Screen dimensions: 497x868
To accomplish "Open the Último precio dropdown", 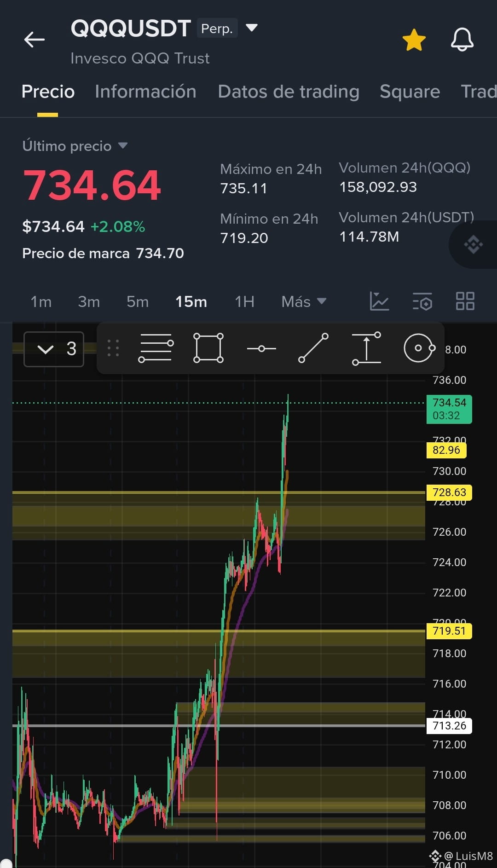I will tap(75, 146).
